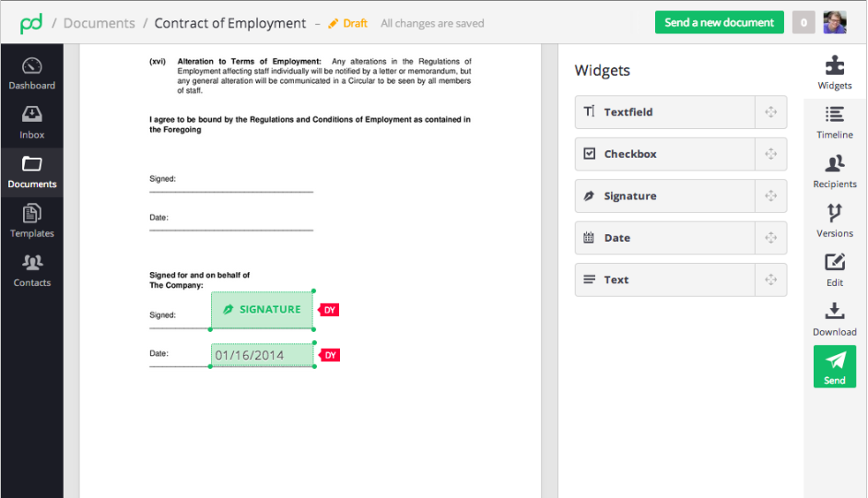Click the PandaDoc logo
The height and width of the screenshot is (498, 868).
tap(31, 22)
